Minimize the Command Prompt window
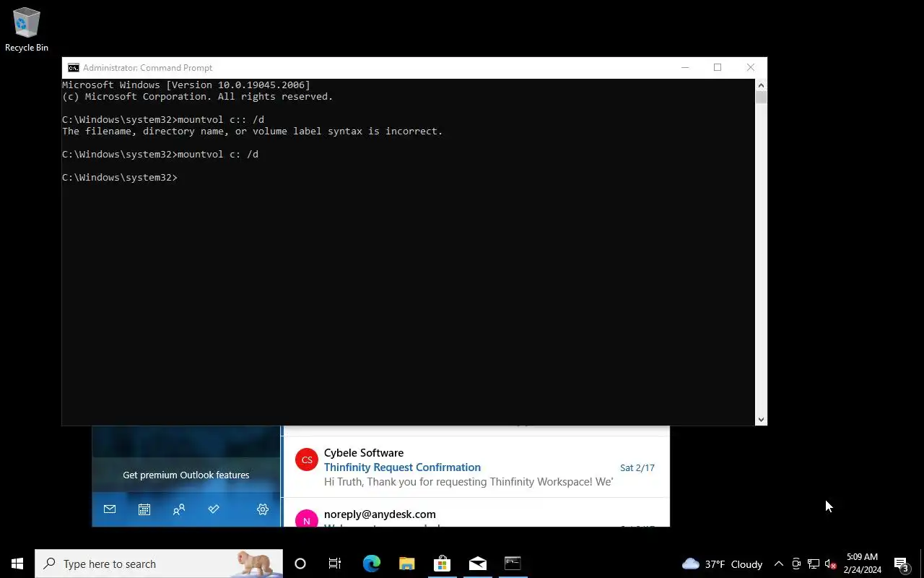 [685, 67]
